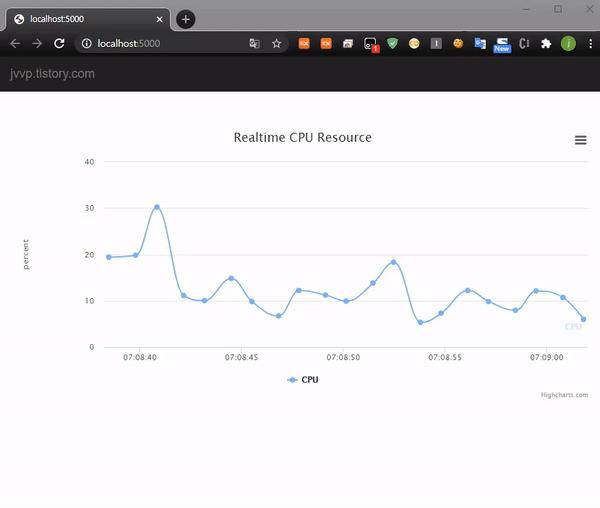Click the peak data point near 30 percent
600x508 pixels.
click(157, 207)
